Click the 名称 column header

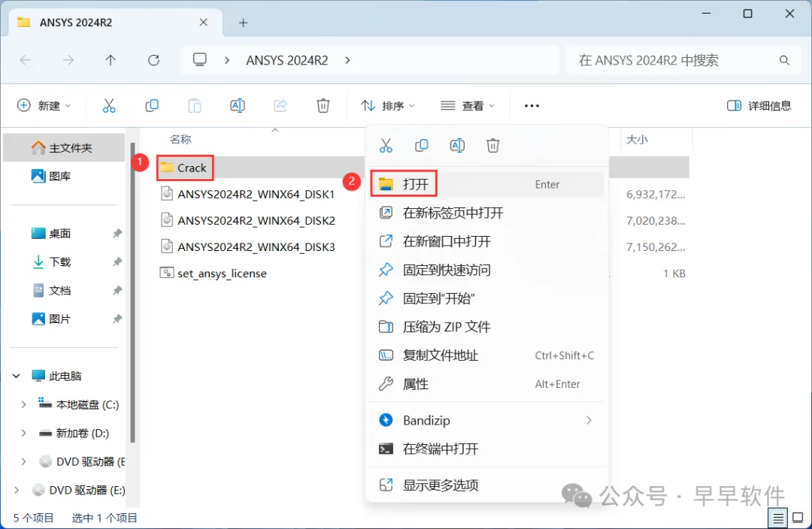click(180, 139)
